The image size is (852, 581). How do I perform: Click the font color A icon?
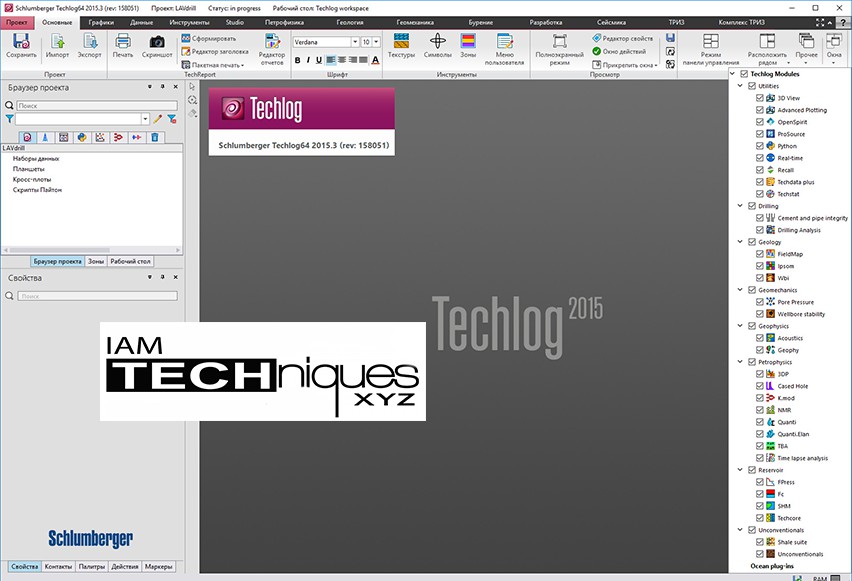375,60
